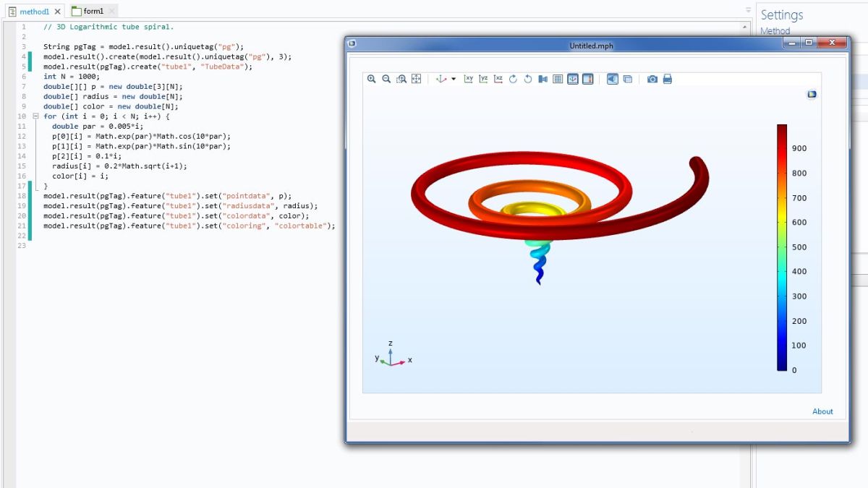Viewport: 868px width, 488px height.
Task: Click the code line 'int N = 1000;'
Action: coord(72,76)
